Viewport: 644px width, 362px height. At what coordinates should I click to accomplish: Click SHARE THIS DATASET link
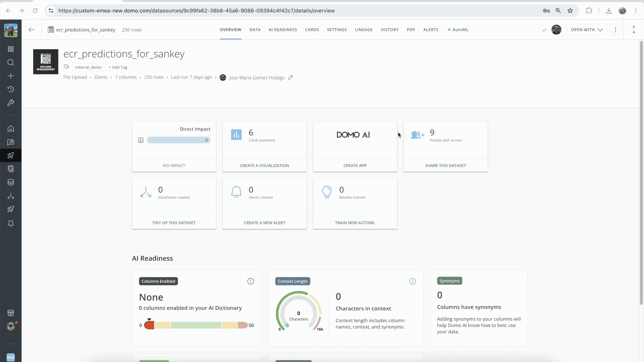[445, 166]
